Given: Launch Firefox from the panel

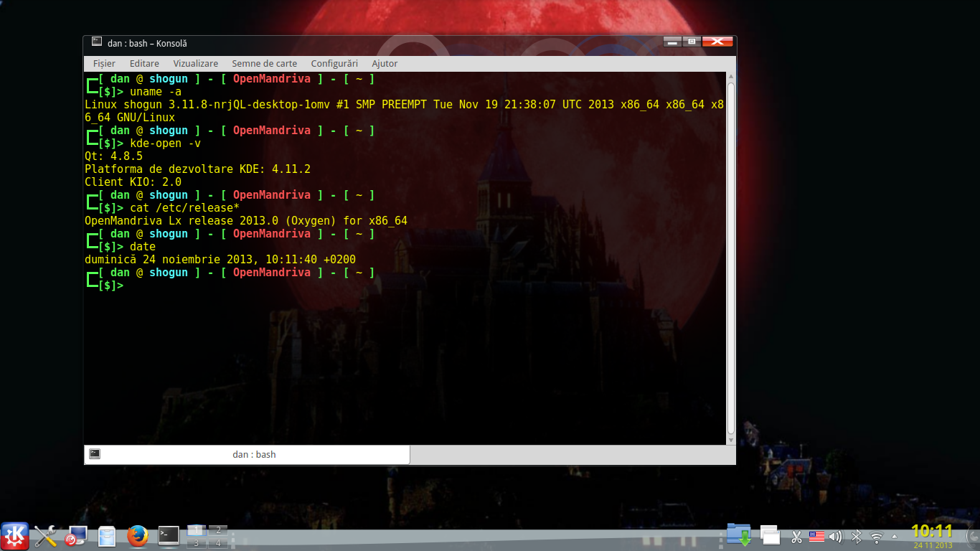Looking at the screenshot, I should 137,536.
